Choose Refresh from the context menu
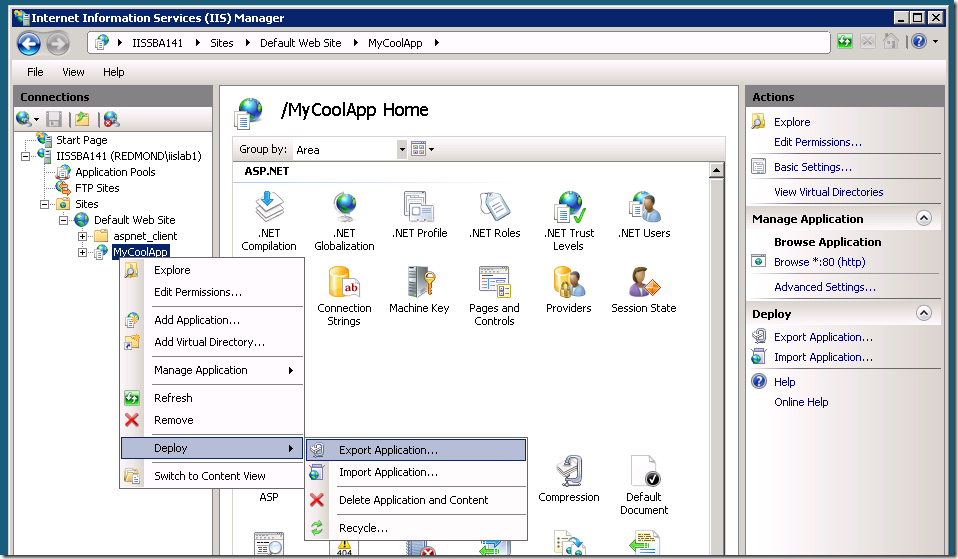Viewport: 958px width, 559px height. [x=212, y=398]
